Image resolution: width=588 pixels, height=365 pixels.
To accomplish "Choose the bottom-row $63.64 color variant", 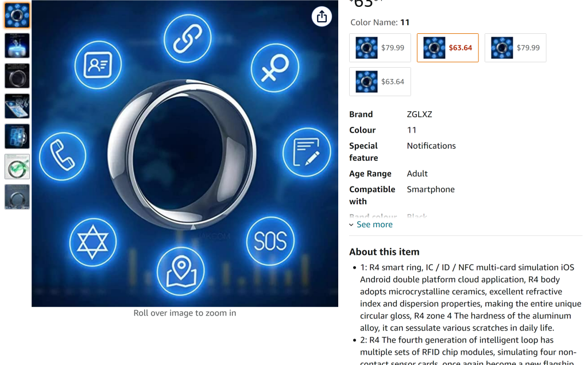I will pos(380,81).
